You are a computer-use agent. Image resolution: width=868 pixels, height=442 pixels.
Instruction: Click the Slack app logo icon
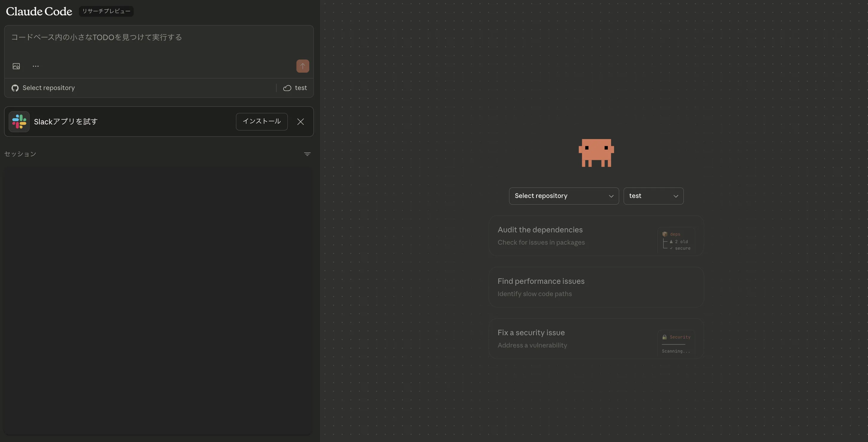[x=19, y=122]
